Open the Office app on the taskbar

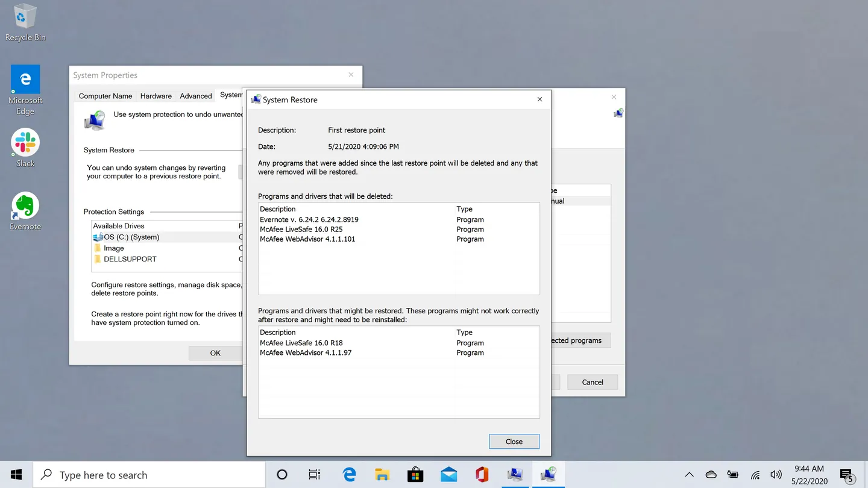482,475
